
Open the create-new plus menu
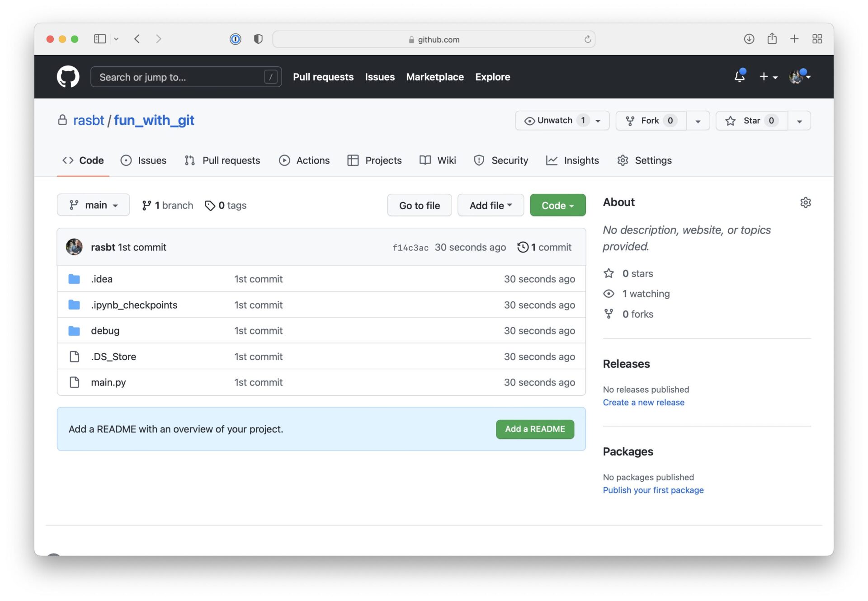tap(768, 77)
